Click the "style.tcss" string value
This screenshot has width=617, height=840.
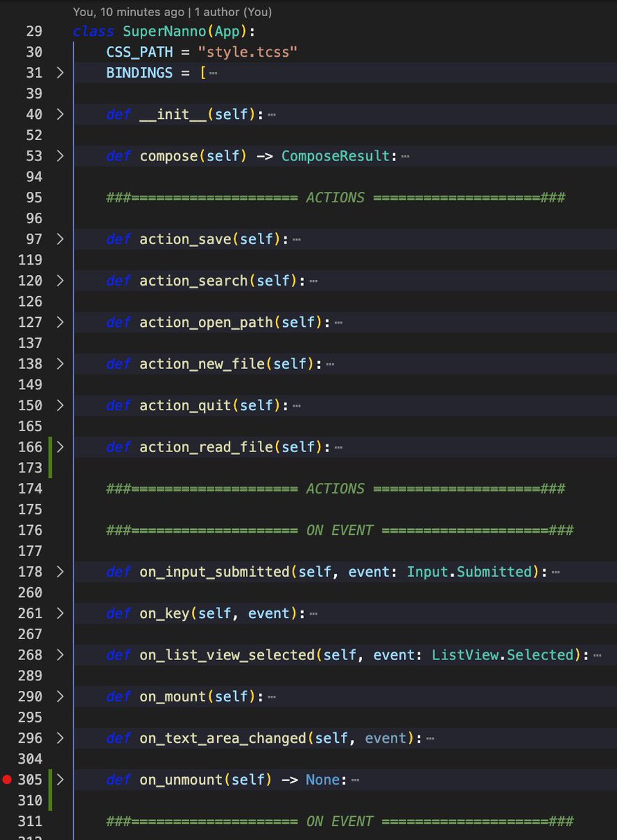tap(249, 52)
